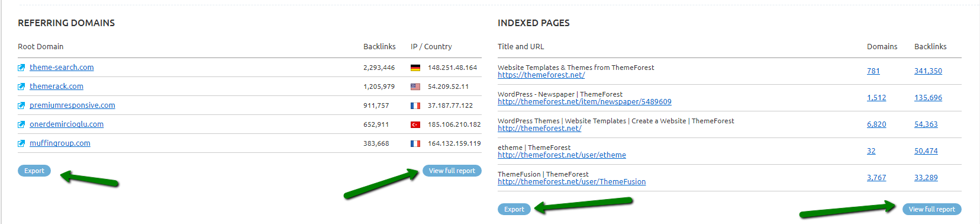
Task: Click the French flag beside 164.132.159.119
Action: (415, 144)
